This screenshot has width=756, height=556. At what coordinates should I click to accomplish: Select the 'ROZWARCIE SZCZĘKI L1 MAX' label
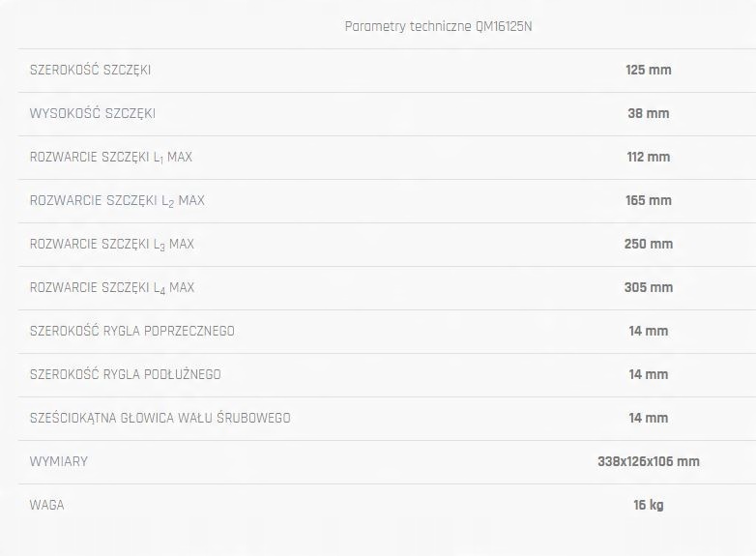coord(111,157)
